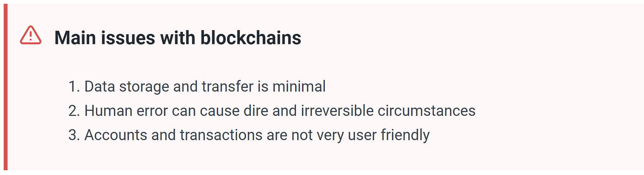Image resolution: width=644 pixels, height=175 pixels.
Task: Click the word "minimal" in item one
Action: (x=299, y=87)
